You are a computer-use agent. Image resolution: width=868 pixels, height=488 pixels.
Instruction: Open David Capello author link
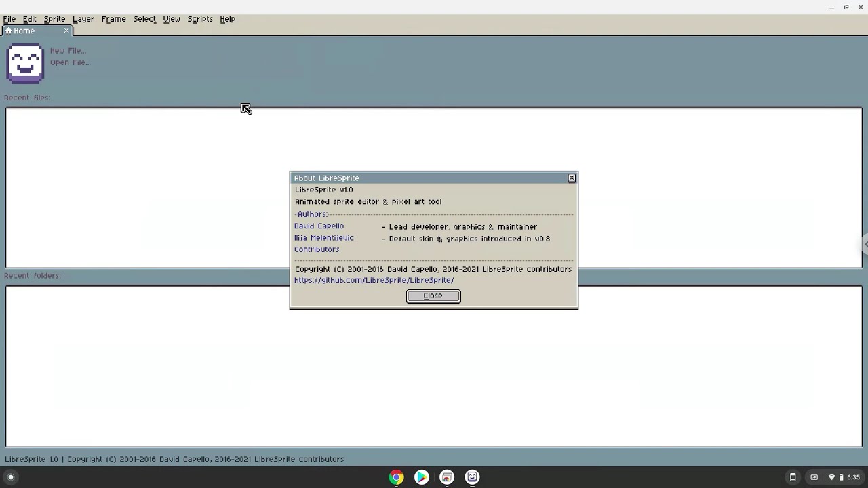319,226
